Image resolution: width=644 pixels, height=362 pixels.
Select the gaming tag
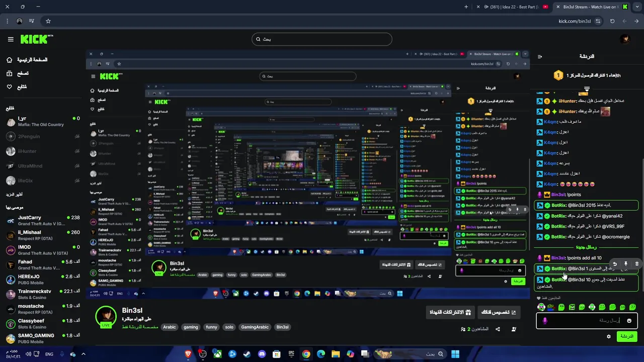point(191,327)
